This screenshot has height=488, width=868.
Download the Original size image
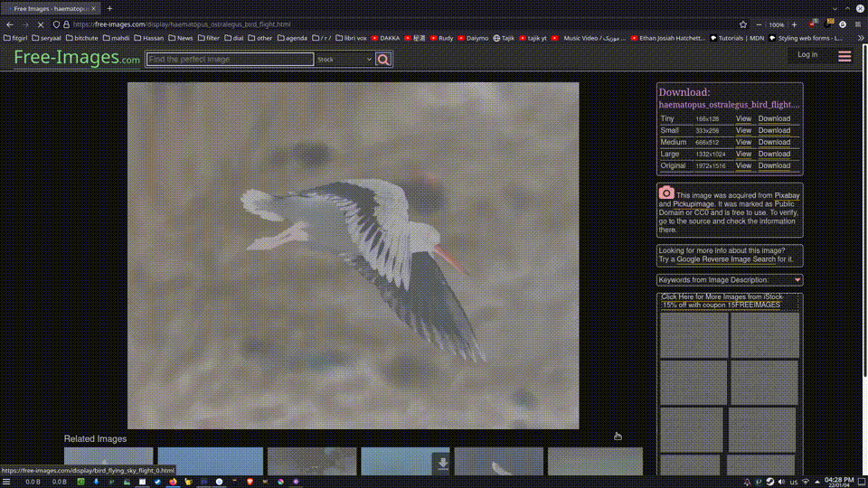[774, 165]
